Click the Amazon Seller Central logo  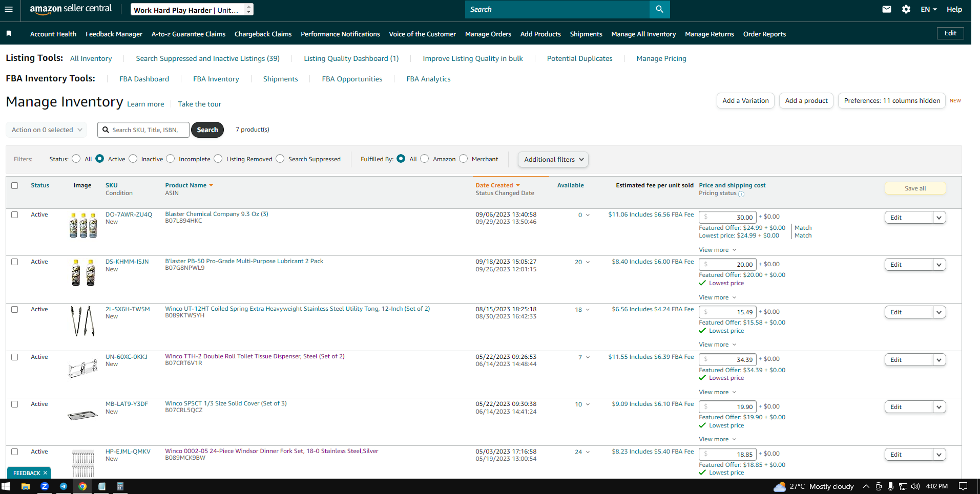tap(71, 9)
